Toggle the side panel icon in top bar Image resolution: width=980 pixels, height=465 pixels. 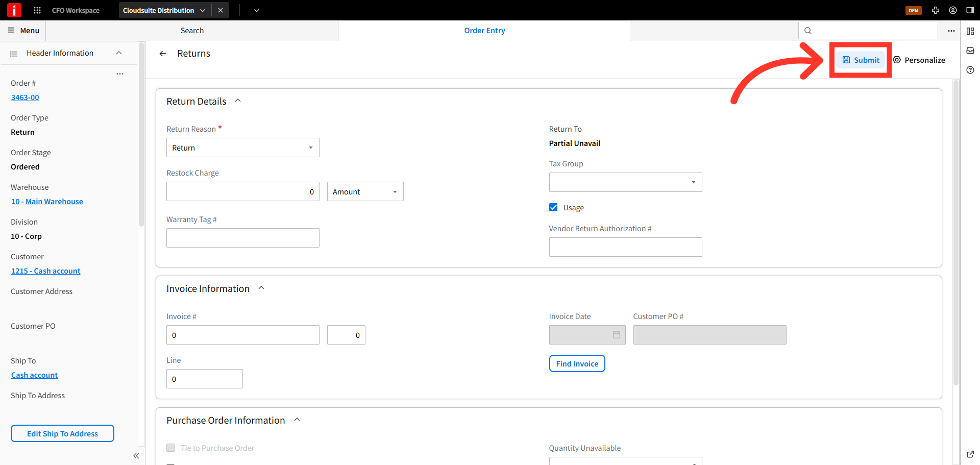(970, 10)
